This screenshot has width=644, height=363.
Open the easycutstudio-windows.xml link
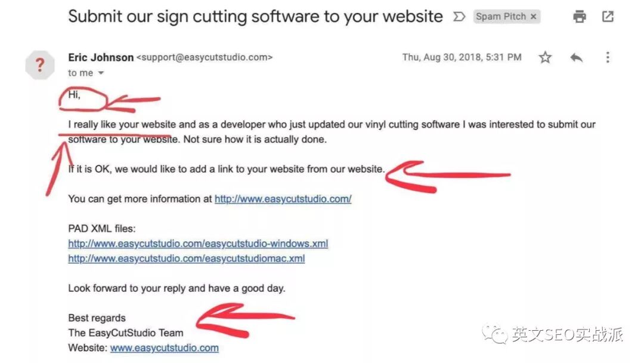click(198, 244)
